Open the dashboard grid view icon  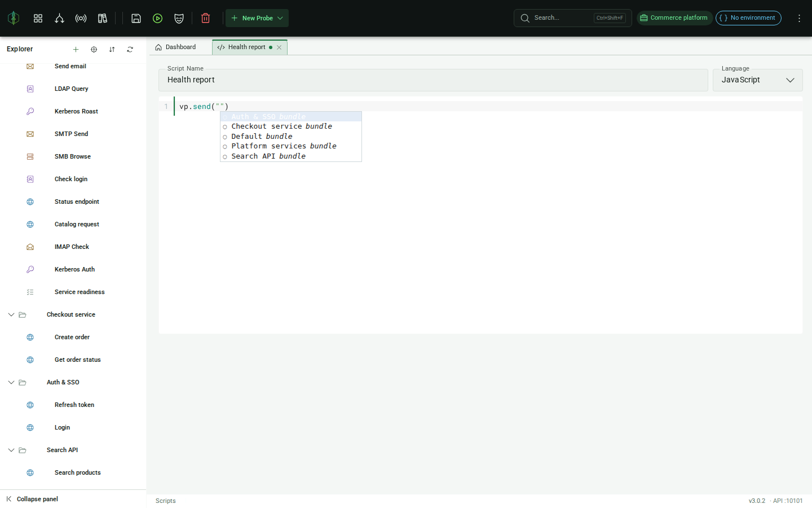tap(38, 18)
